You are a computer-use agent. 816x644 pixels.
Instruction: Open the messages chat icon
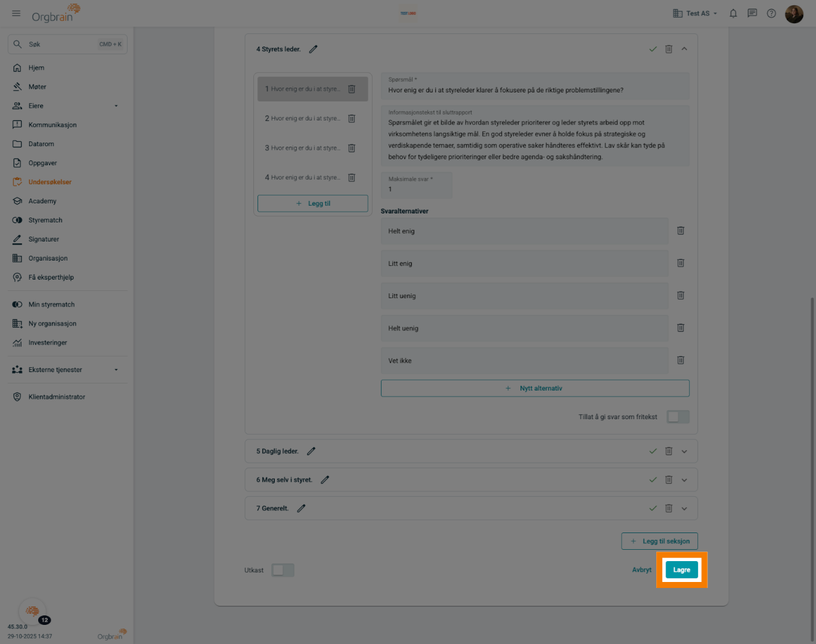point(752,13)
